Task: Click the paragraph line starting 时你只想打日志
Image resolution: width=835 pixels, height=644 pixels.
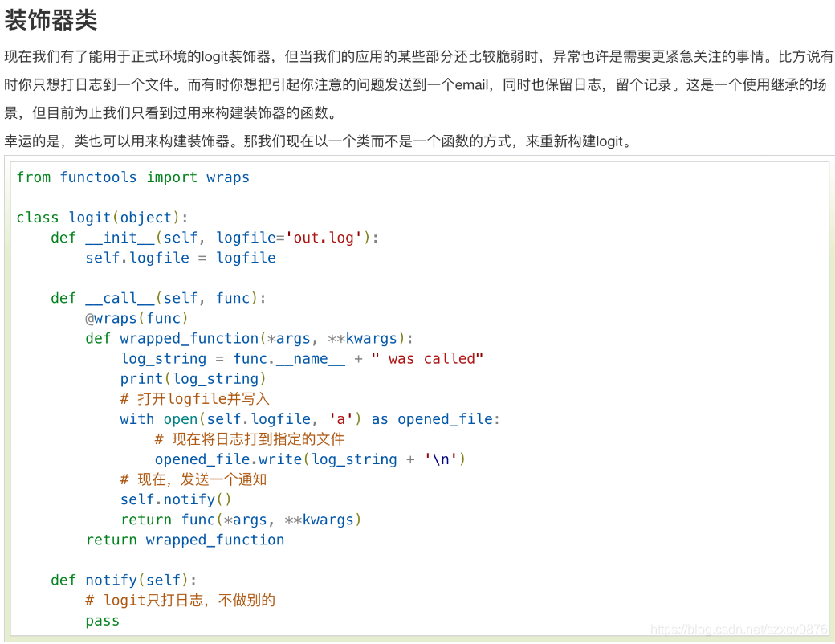Action: [415, 84]
